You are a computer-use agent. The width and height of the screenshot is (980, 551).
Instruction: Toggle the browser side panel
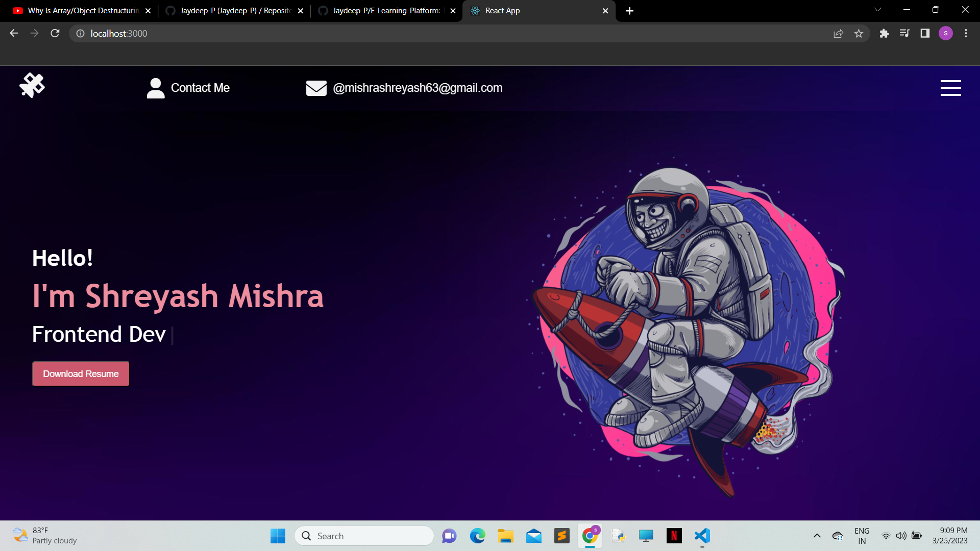click(925, 33)
